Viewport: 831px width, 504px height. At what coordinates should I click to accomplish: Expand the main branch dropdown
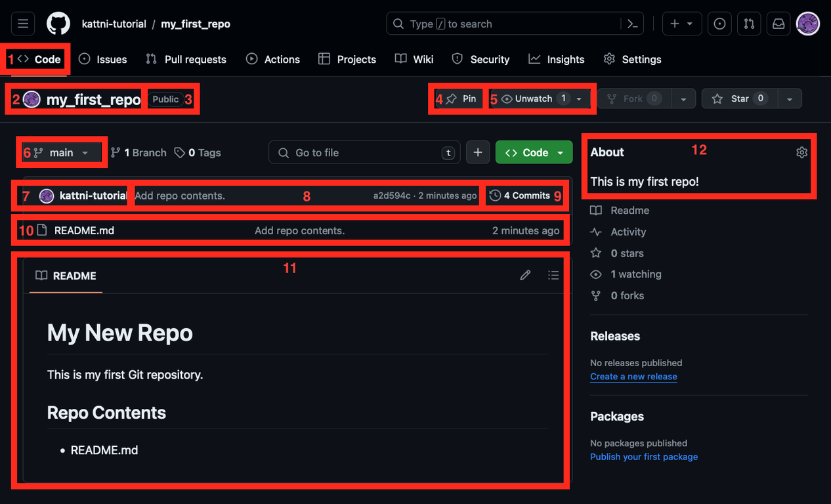tap(62, 153)
